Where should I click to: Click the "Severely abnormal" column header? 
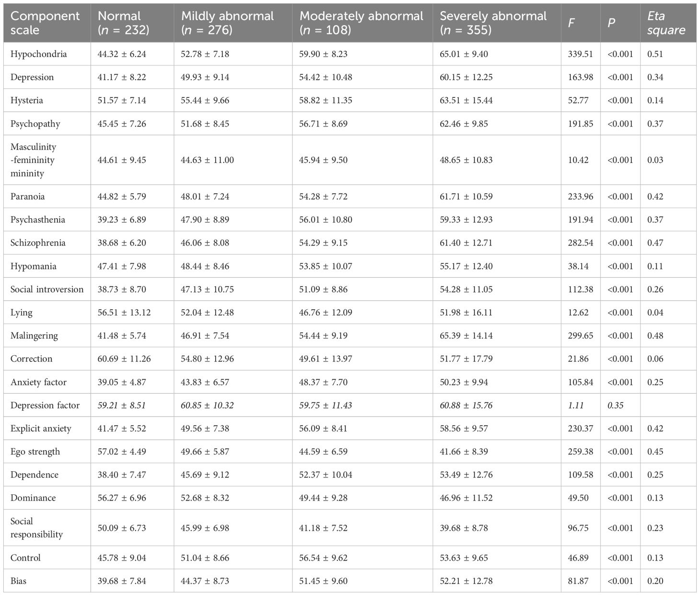pyautogui.click(x=493, y=23)
